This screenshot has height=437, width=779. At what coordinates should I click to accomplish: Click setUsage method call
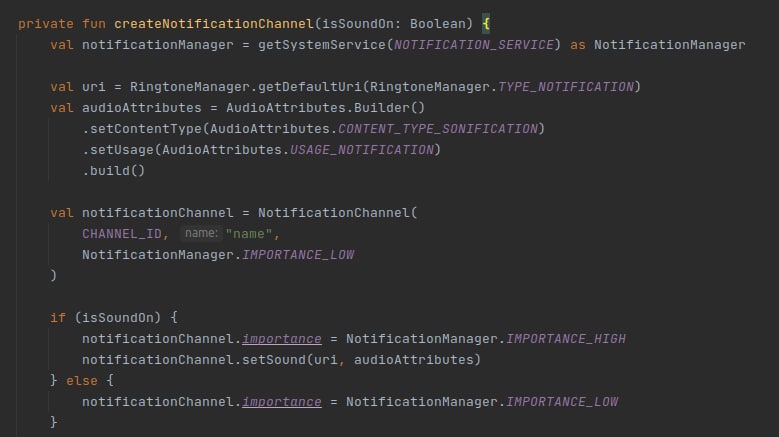pos(122,149)
